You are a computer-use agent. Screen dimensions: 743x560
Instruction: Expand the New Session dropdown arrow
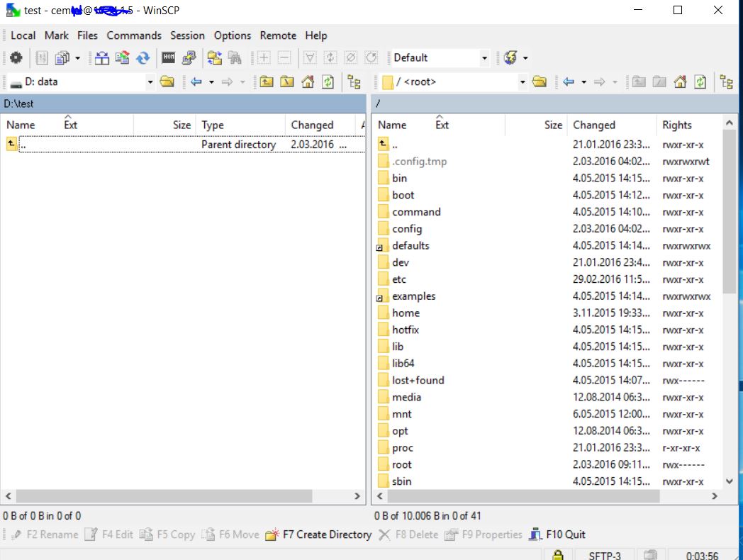[x=525, y=58]
